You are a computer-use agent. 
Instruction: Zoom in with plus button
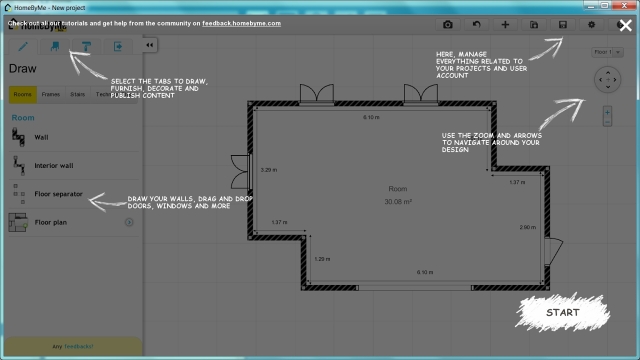(x=607, y=112)
